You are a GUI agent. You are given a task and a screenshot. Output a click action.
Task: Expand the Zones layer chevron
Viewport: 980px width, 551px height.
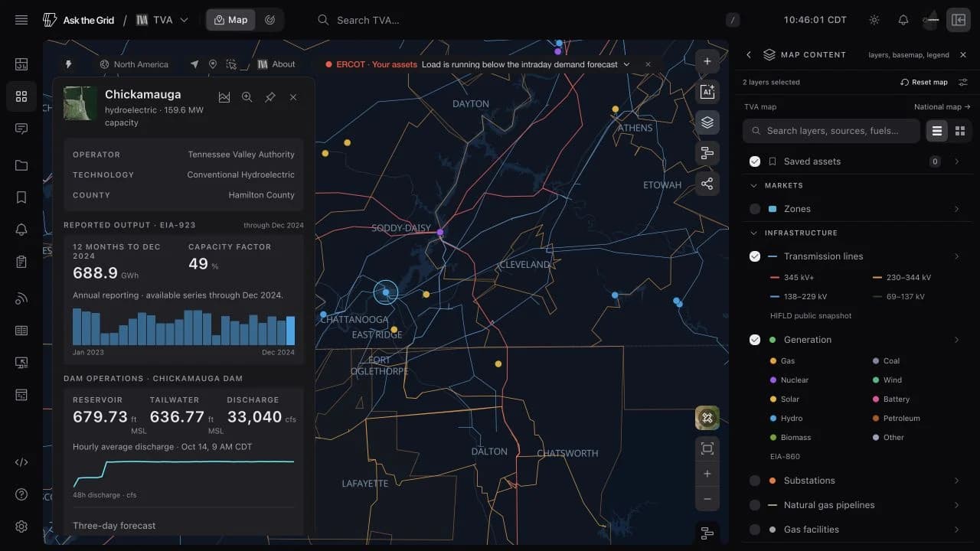[x=957, y=209]
